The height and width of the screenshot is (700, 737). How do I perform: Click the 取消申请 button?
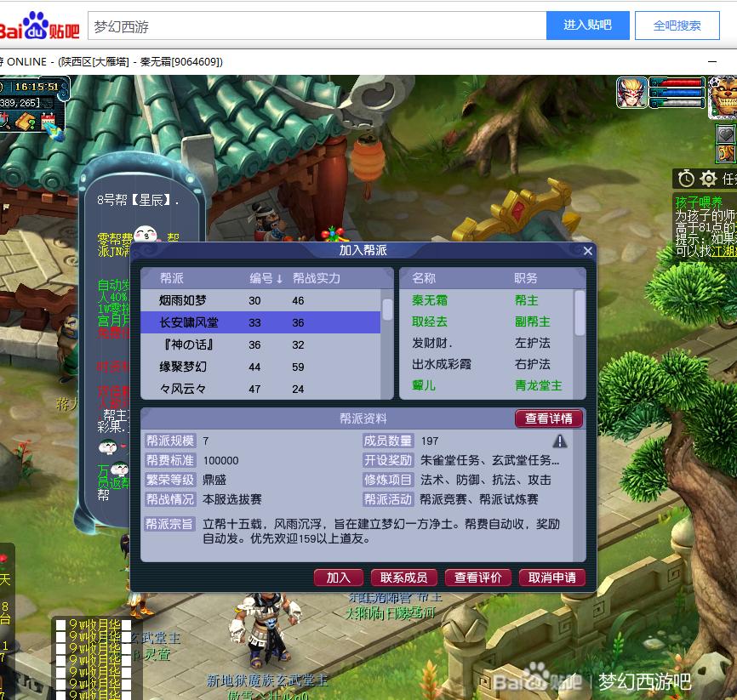(x=552, y=578)
